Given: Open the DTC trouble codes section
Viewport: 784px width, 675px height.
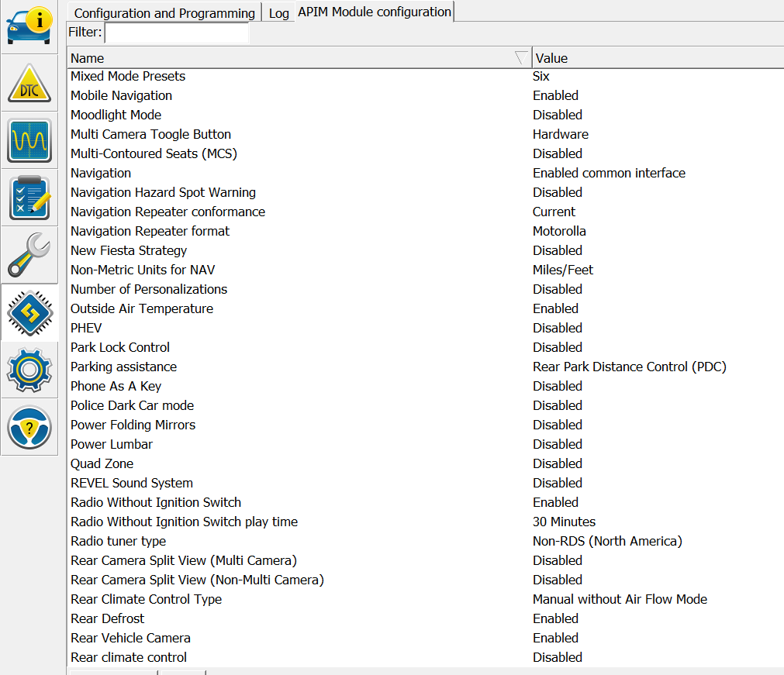Looking at the screenshot, I should click(29, 83).
